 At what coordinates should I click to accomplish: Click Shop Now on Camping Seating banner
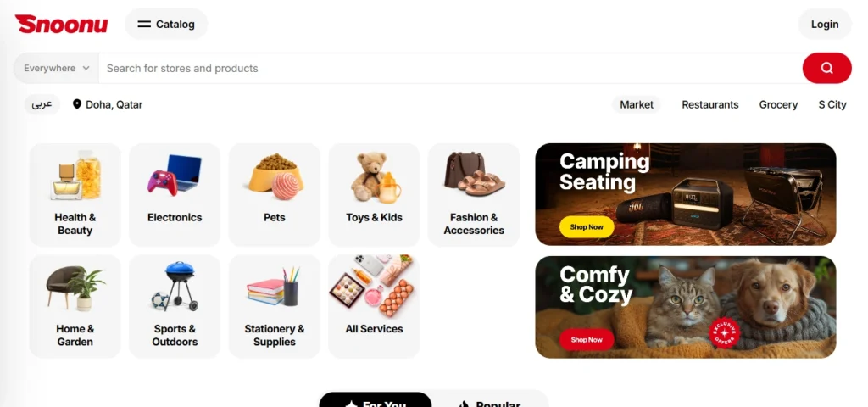[587, 227]
